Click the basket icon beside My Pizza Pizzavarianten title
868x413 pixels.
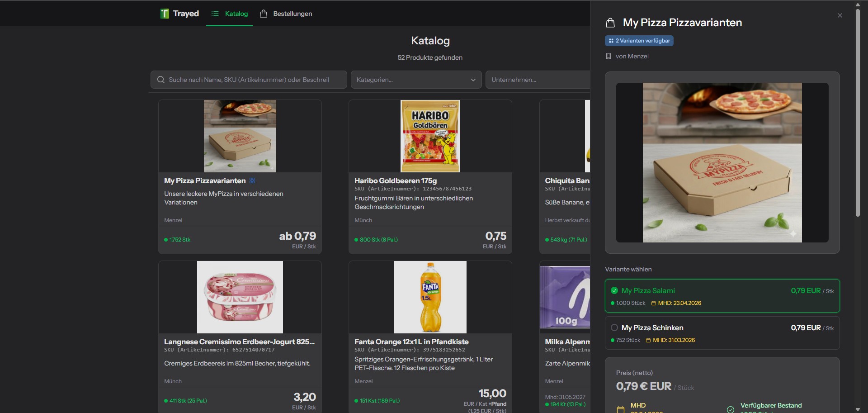click(x=610, y=23)
